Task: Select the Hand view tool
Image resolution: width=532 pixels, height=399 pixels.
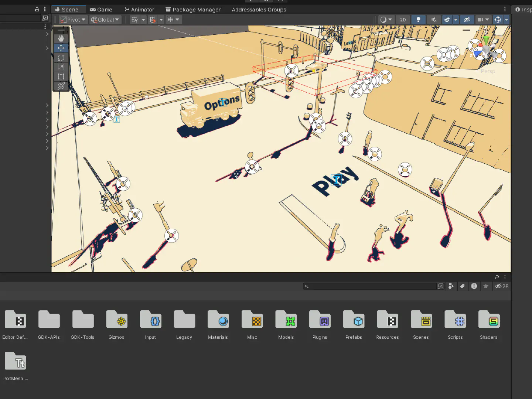Action: (61, 38)
